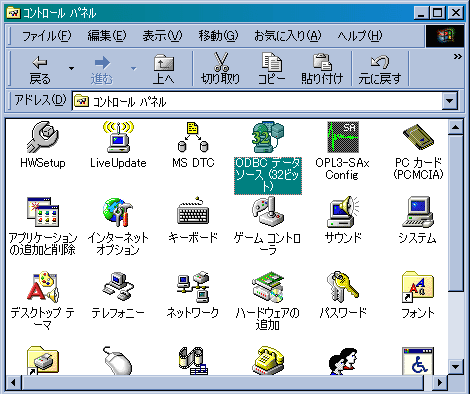The height and width of the screenshot is (394, 470).
Task: Expand the 戻る history dropdown arrow
Action: [x=71, y=69]
